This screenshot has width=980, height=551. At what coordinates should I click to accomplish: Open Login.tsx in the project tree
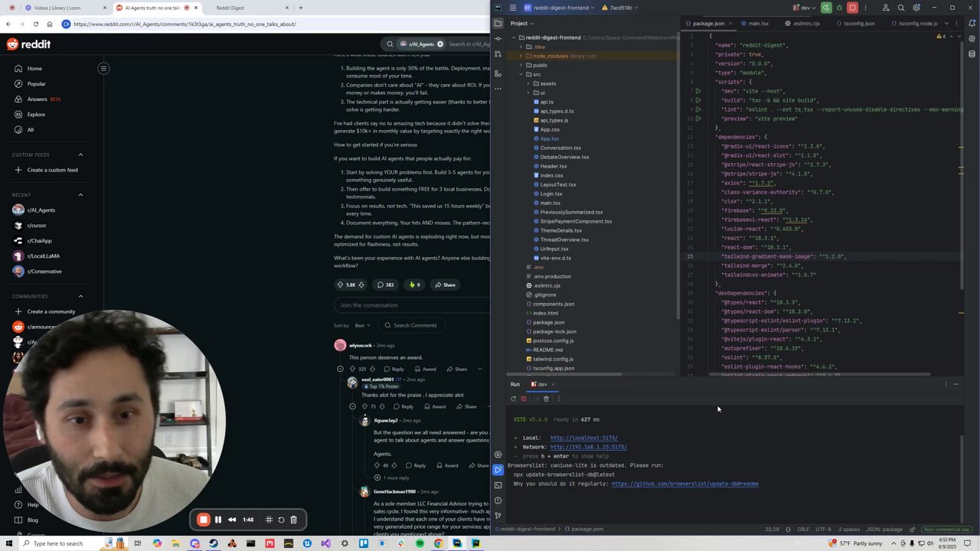coord(551,194)
